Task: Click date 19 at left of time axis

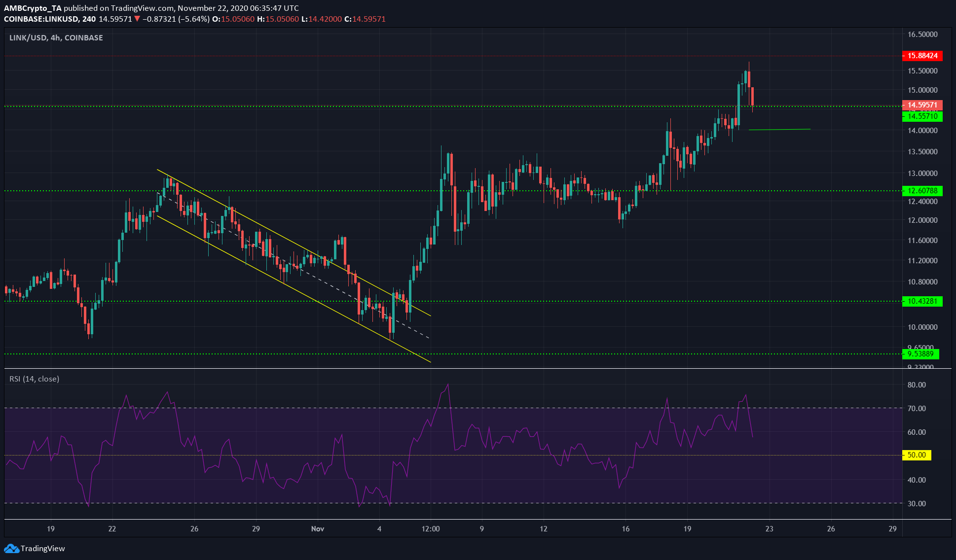Action: [x=50, y=529]
